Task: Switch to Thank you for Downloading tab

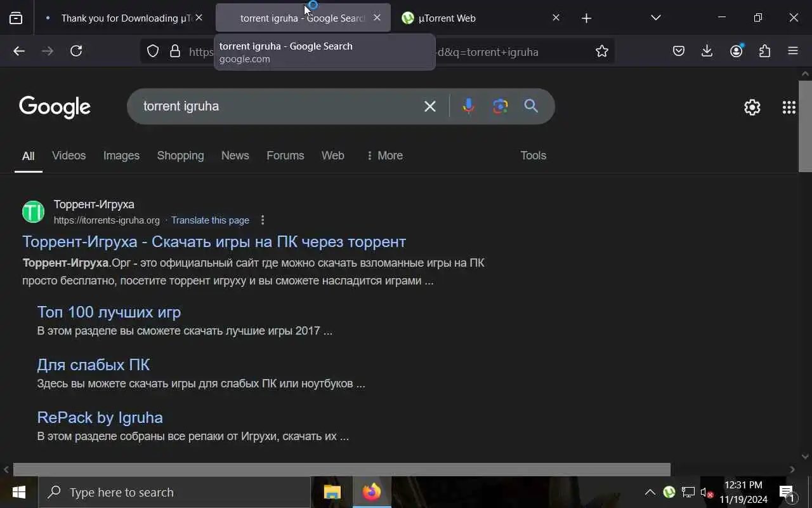Action: coord(124,18)
